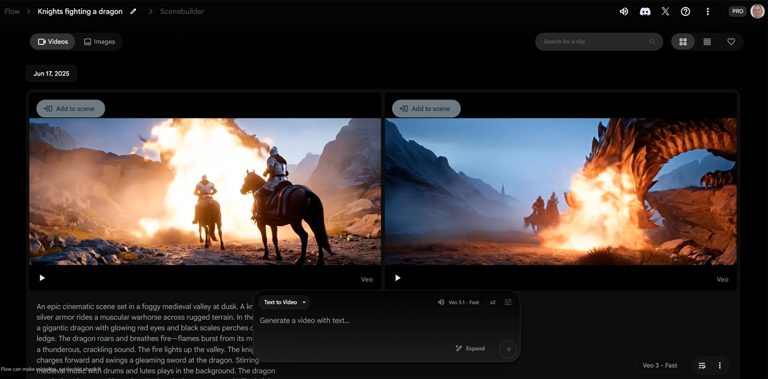Add knights-on-horses clip to scene
The image size is (768, 379).
pyautogui.click(x=71, y=109)
